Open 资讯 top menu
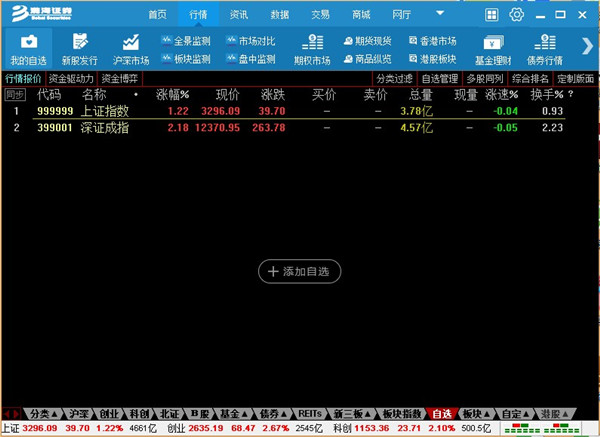Image resolution: width=600 pixels, height=437 pixels. click(239, 15)
